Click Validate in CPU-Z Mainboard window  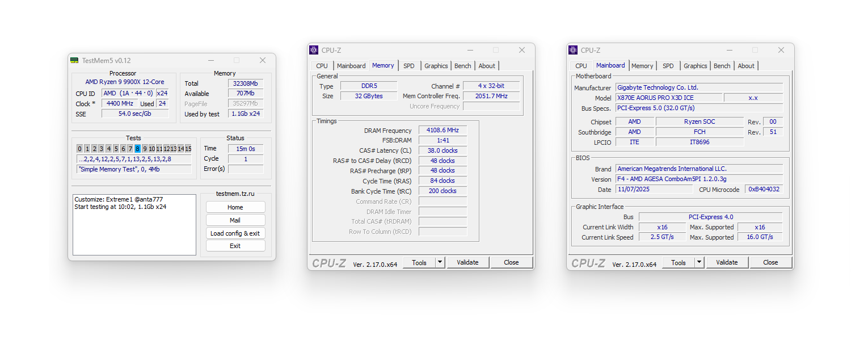click(726, 262)
